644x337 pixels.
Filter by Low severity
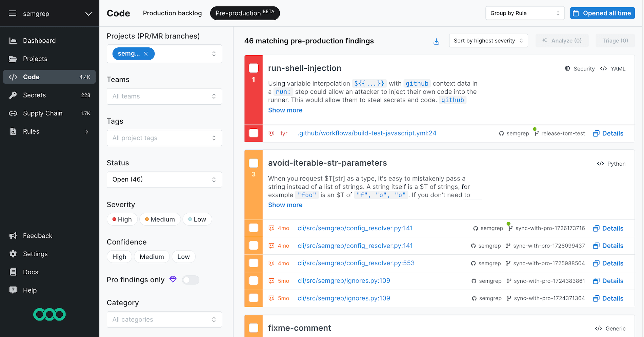click(x=197, y=219)
